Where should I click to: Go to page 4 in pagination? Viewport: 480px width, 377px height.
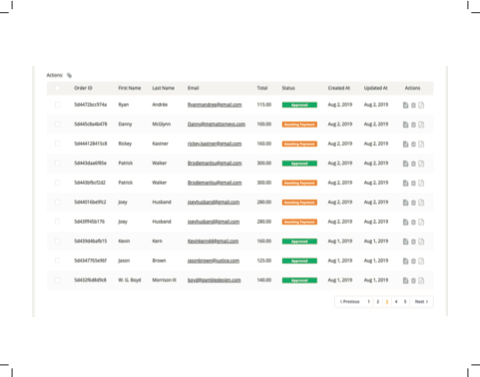tap(396, 302)
